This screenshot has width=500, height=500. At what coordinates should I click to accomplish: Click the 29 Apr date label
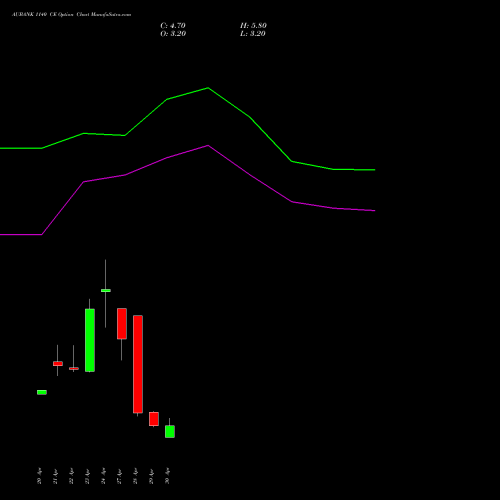151,476
